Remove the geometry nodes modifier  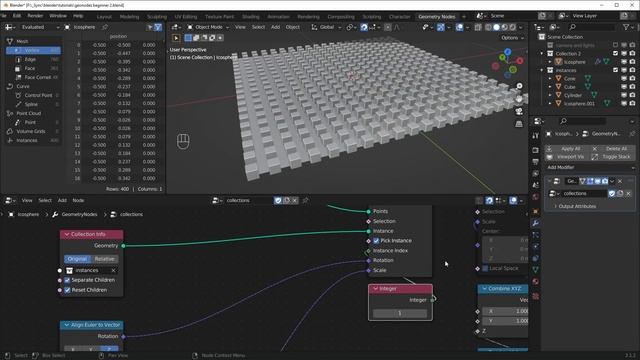pyautogui.click(x=620, y=181)
